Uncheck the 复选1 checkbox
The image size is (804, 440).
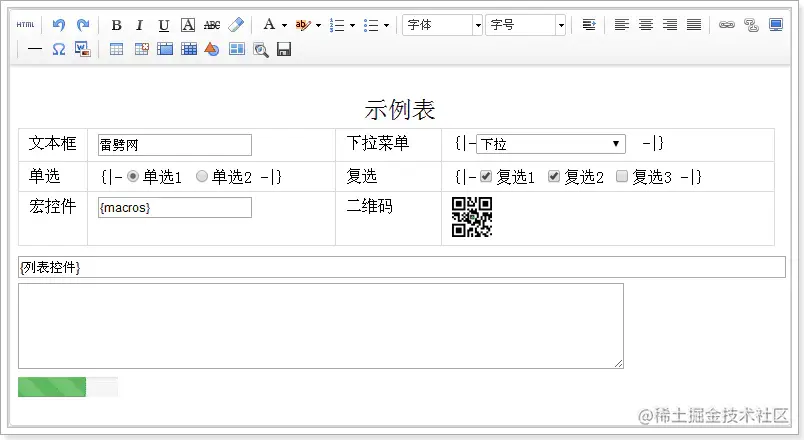486,176
